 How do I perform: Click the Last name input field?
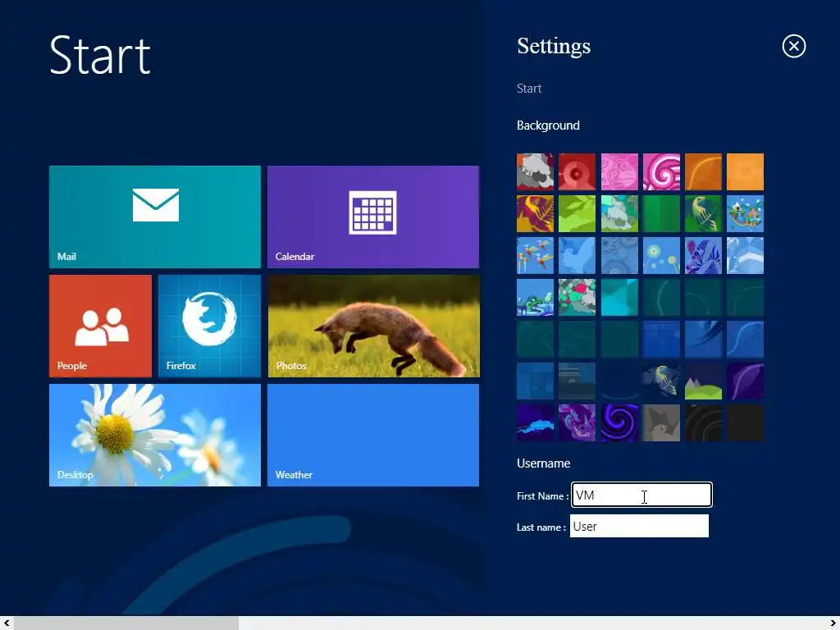[x=639, y=526]
